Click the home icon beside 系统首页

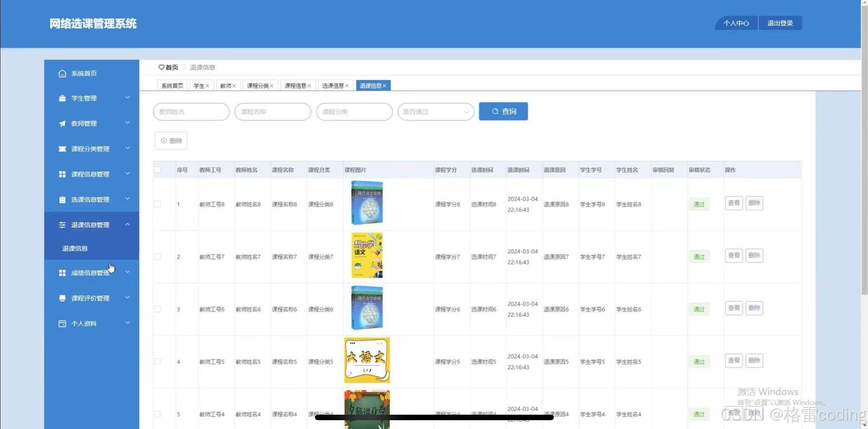62,73
